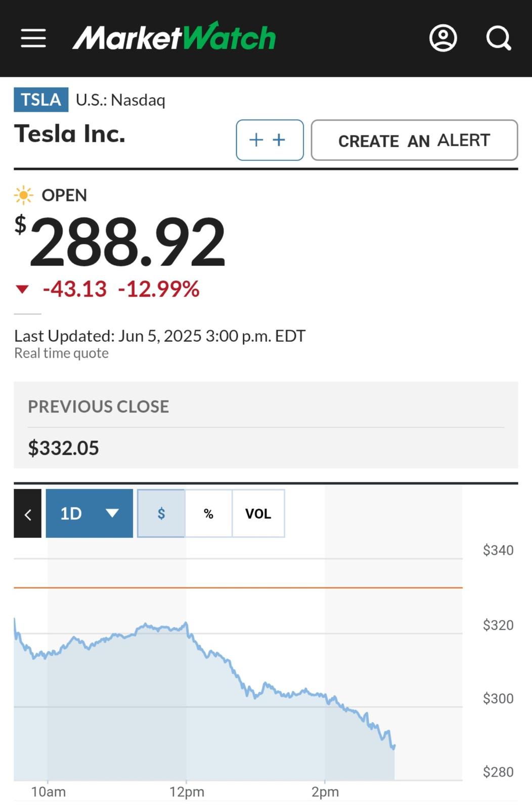Click the 10am marker on chart axis

coord(48,792)
